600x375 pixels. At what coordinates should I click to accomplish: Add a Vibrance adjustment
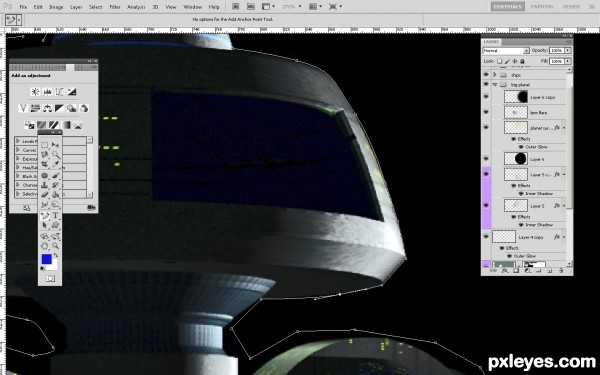[23, 109]
